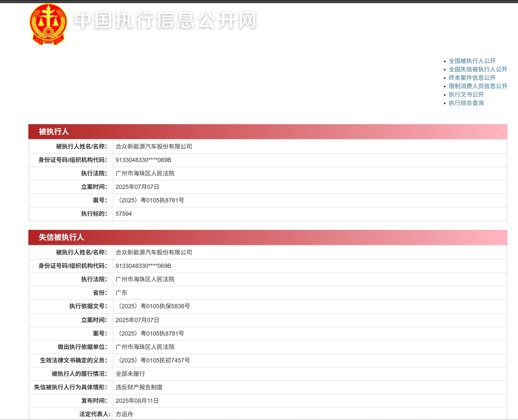Screen dimensions: 518x420
Task: Open 全国失信被执行人公开 link
Action: click(478, 69)
